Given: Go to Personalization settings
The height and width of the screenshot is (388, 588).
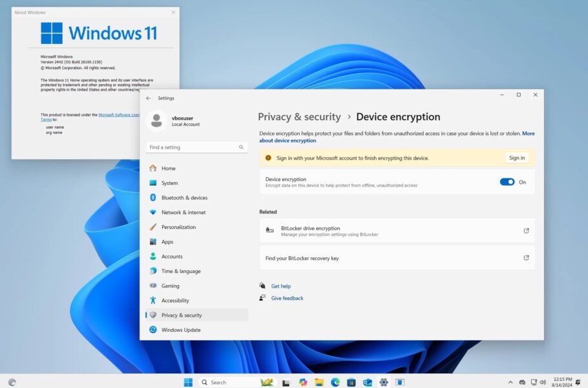Looking at the screenshot, I should (178, 228).
